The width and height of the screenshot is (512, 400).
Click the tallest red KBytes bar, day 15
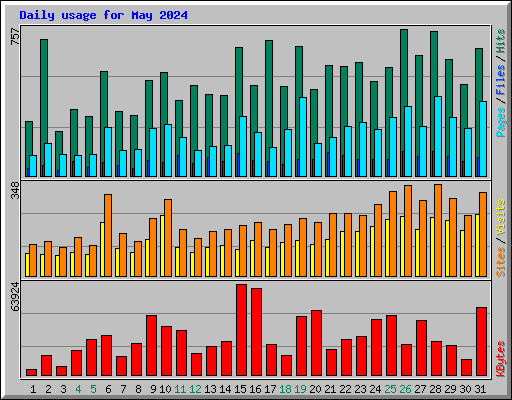tap(241, 330)
